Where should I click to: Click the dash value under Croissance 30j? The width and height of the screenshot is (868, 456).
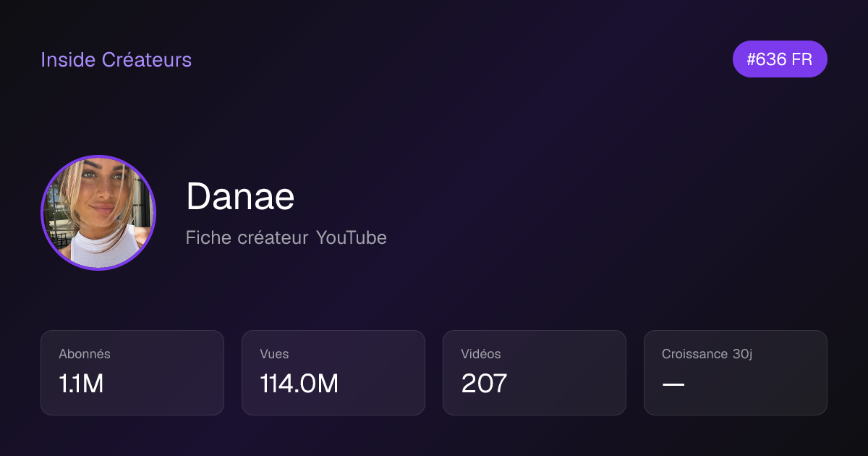click(x=673, y=384)
